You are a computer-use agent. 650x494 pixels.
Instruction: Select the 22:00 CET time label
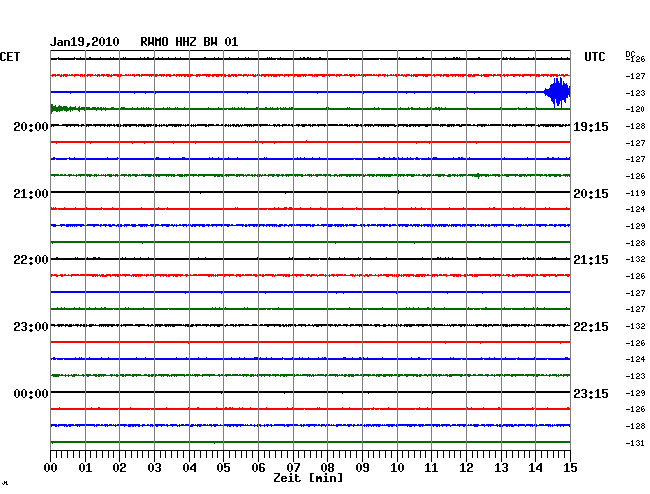pyautogui.click(x=31, y=260)
